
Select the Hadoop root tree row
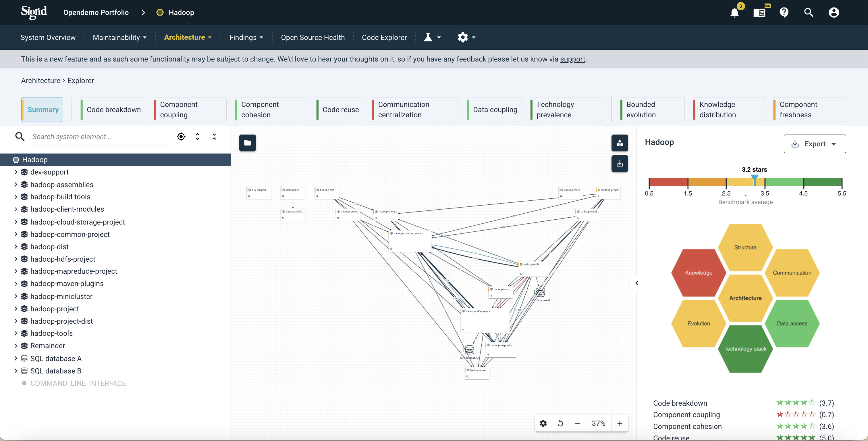[x=115, y=160]
